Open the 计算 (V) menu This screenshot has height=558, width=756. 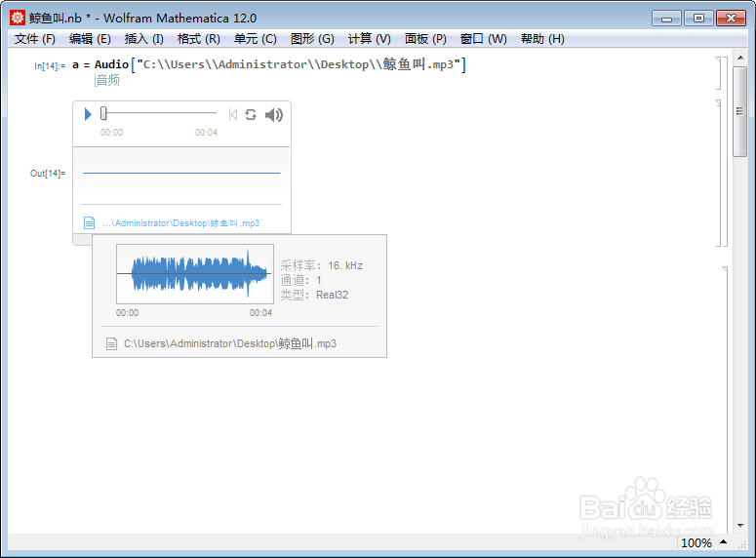point(370,39)
